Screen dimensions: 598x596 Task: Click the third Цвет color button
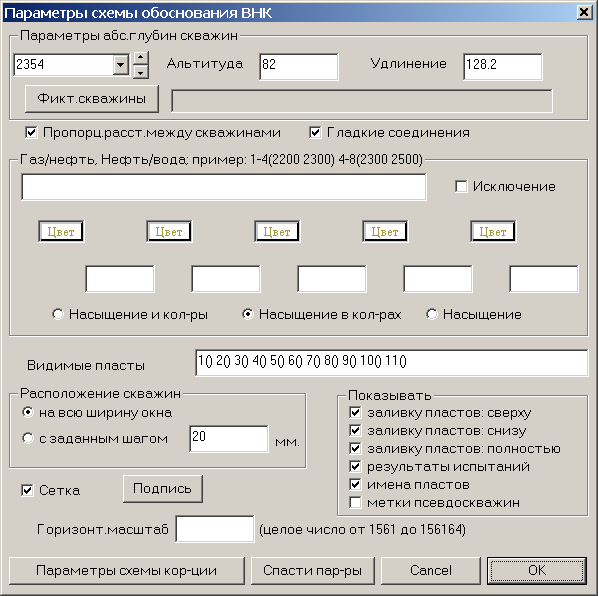click(277, 231)
